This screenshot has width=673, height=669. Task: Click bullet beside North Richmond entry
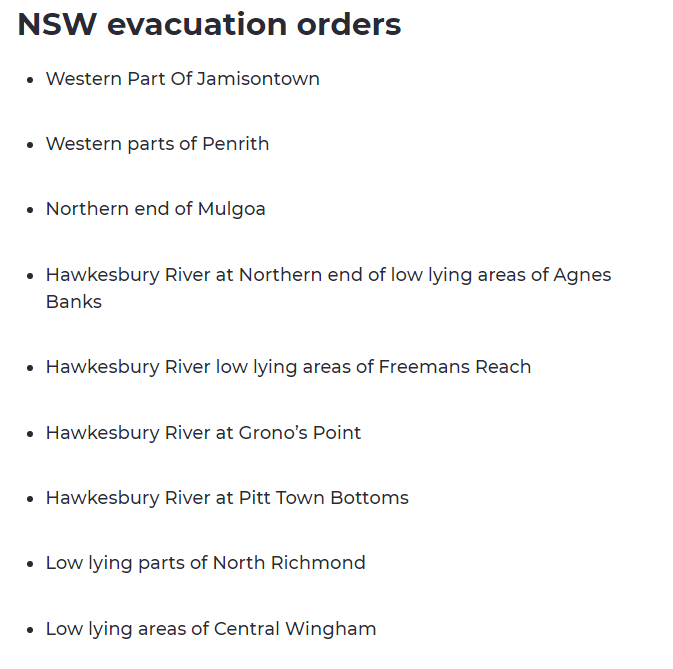[x=30, y=564]
